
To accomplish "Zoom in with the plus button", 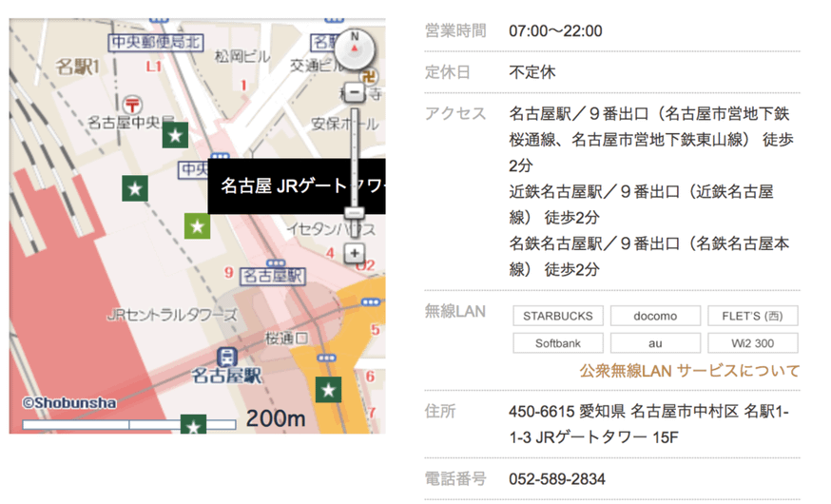I will (354, 253).
